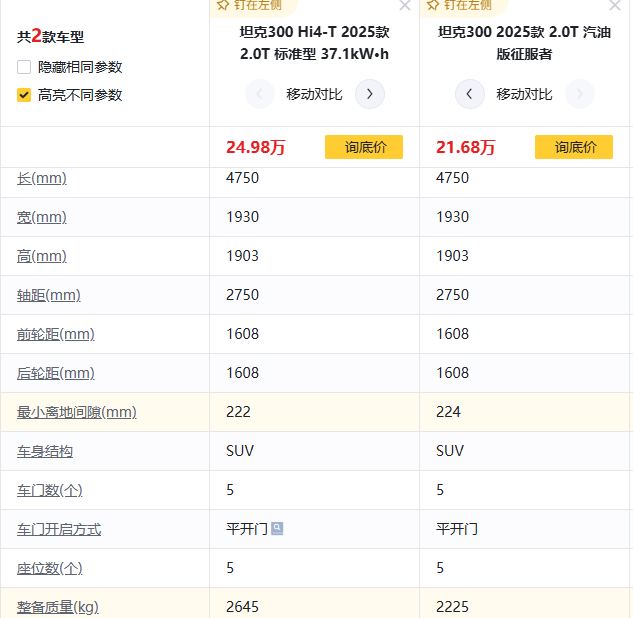Click the 2225 curb weight value

[452, 607]
